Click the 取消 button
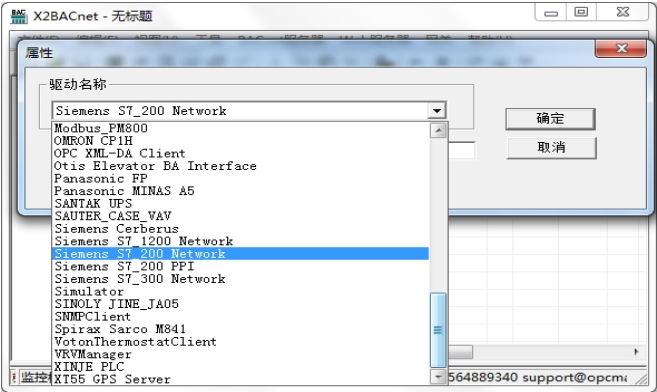 click(551, 147)
